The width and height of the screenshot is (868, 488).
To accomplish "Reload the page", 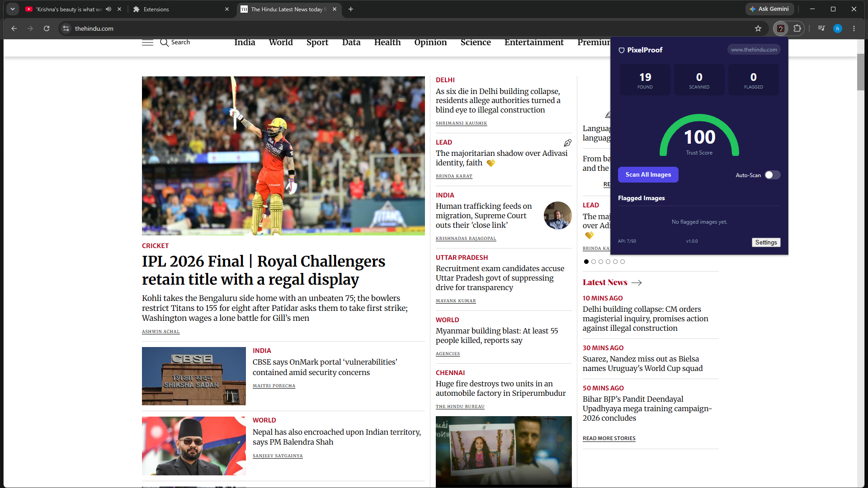I will point(47,28).
